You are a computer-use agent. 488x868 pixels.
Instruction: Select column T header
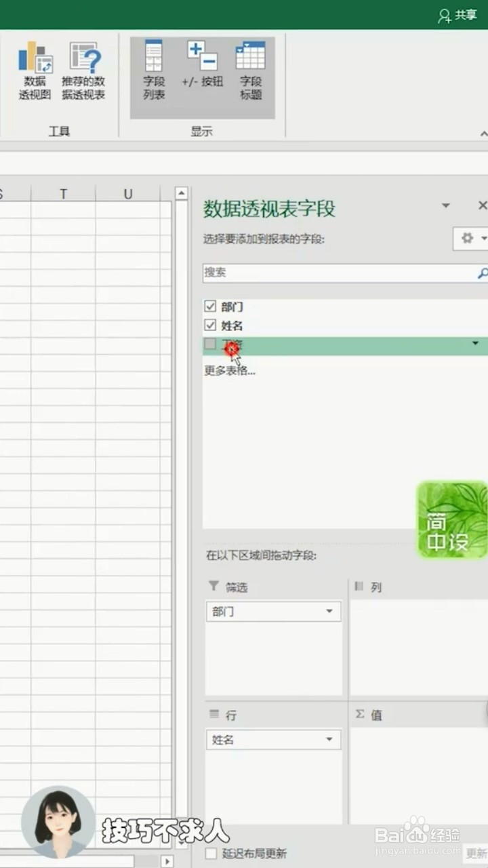pos(63,195)
